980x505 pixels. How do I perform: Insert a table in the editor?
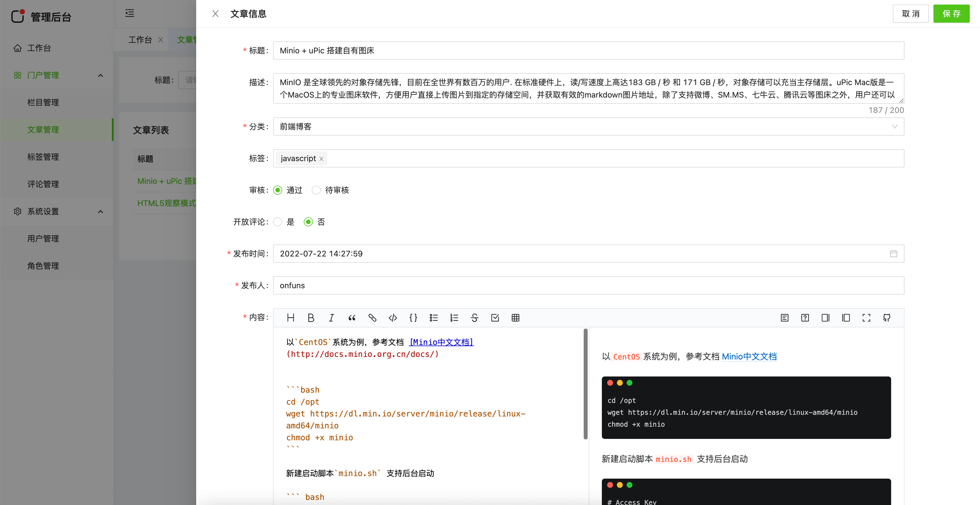(516, 318)
